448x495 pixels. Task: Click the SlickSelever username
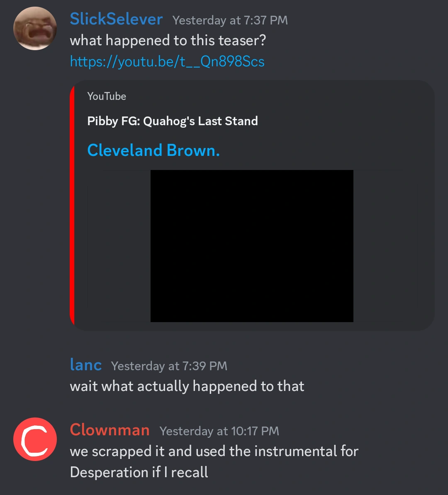(116, 19)
